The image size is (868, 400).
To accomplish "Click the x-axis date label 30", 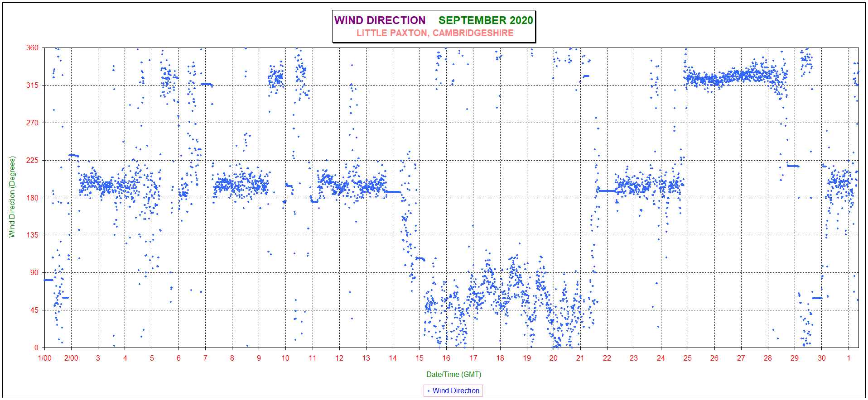I will point(822,358).
